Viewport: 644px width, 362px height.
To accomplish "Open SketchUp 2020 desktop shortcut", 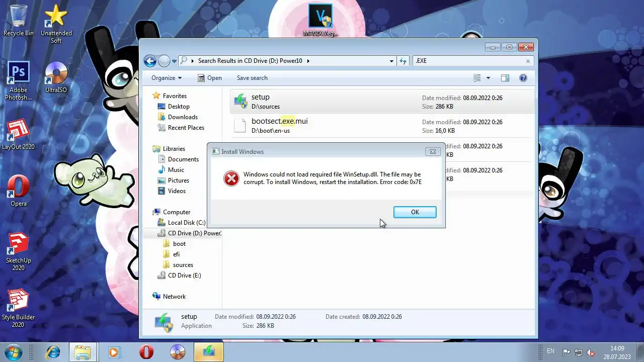I will pyautogui.click(x=19, y=251).
